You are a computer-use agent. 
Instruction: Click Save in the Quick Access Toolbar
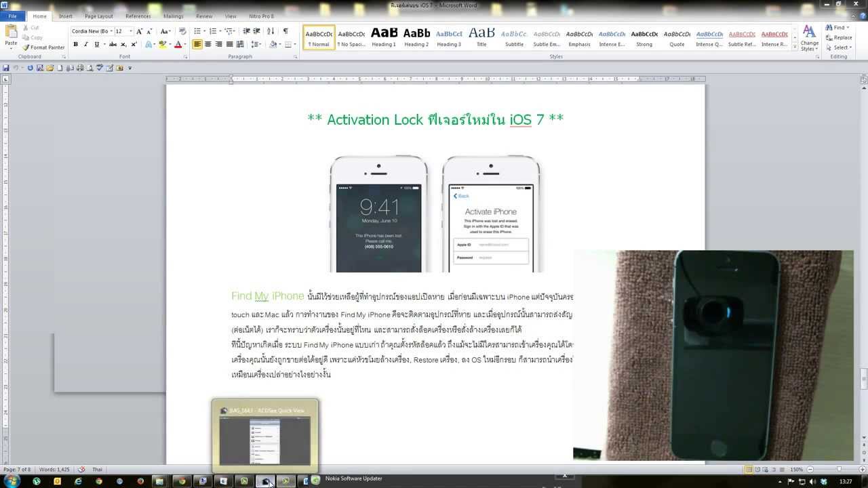click(x=6, y=68)
